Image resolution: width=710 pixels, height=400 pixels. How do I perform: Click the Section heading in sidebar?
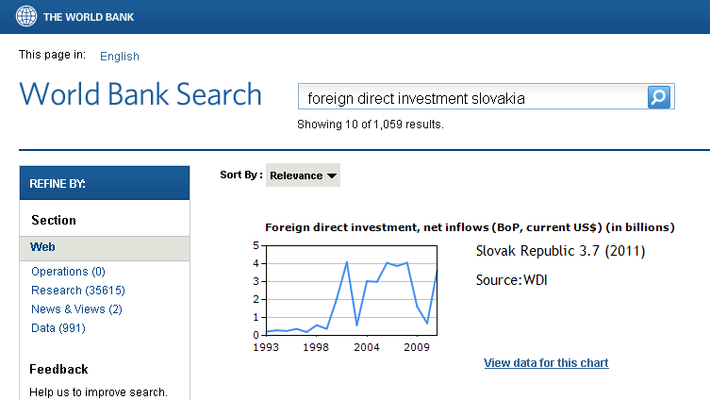coord(53,220)
